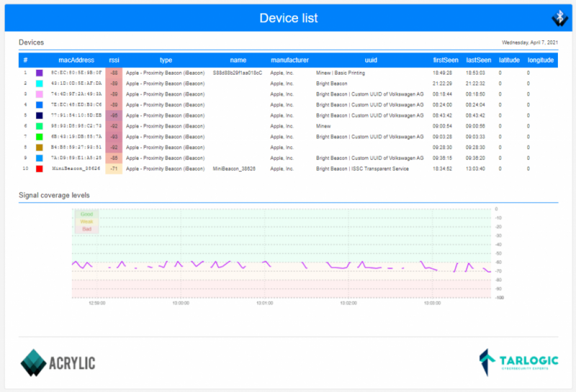Click the -93 rssi cell of device 7

[x=114, y=137]
